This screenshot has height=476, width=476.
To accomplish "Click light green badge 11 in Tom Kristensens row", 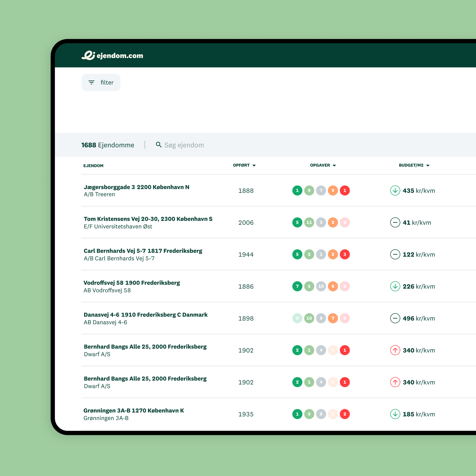I will (x=309, y=223).
